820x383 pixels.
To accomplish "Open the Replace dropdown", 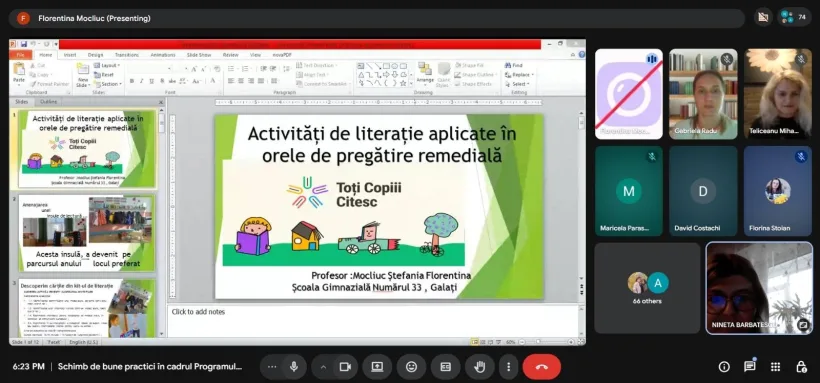I will (518, 74).
